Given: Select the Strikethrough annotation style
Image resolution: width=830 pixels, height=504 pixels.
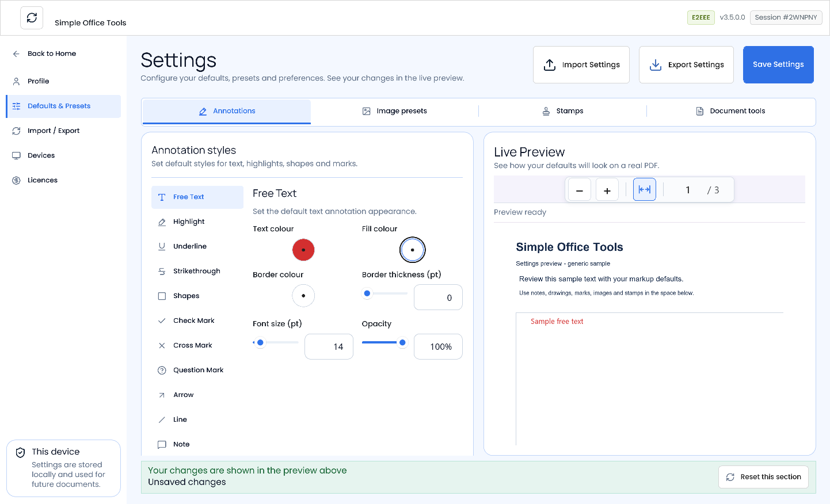Looking at the screenshot, I should tap(197, 271).
